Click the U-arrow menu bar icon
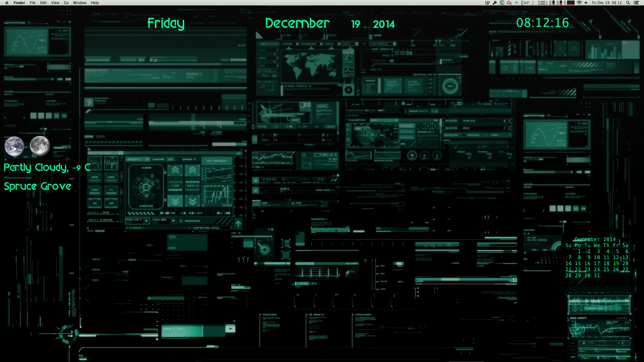 pos(487,3)
